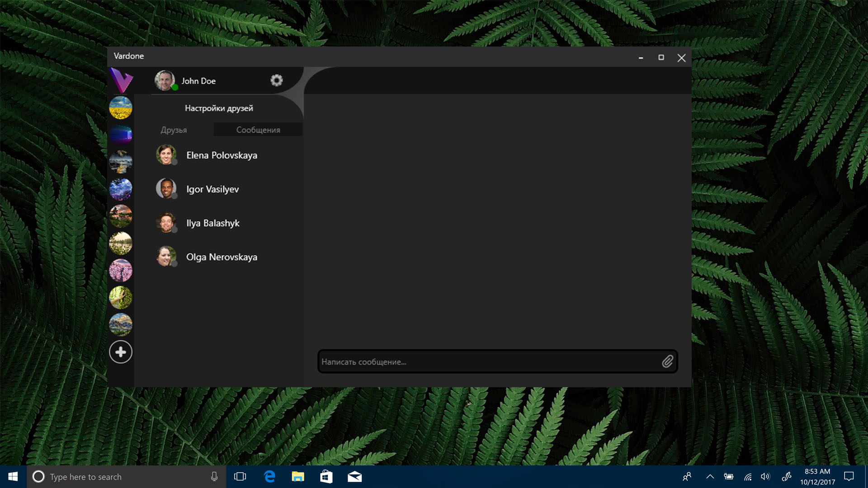Switch to the Сообщения tab
This screenshot has width=868, height=488.
point(258,130)
